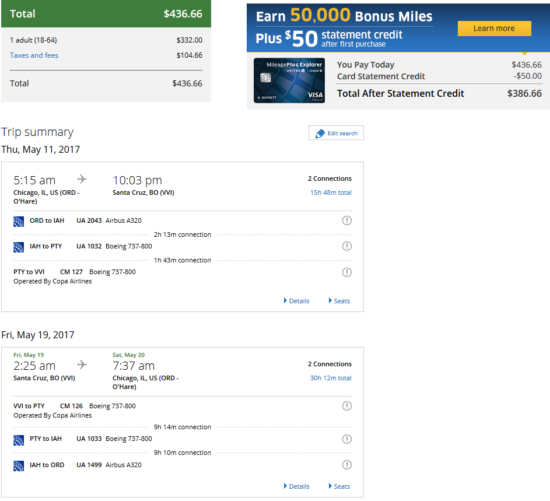Click 2 Connections label on May 19 flight
This screenshot has height=501, width=550.
click(330, 364)
